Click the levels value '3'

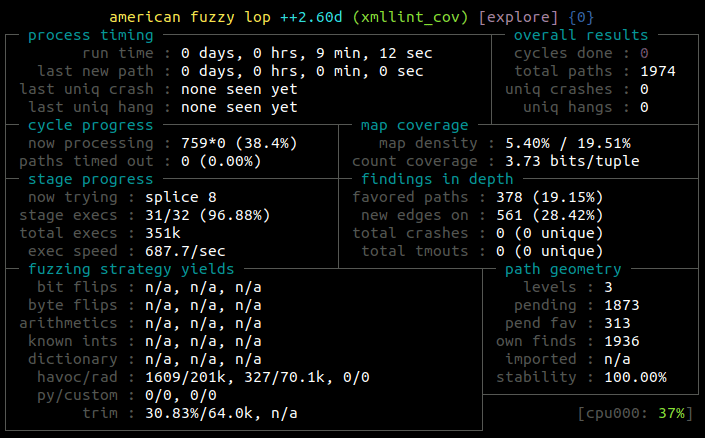608,287
